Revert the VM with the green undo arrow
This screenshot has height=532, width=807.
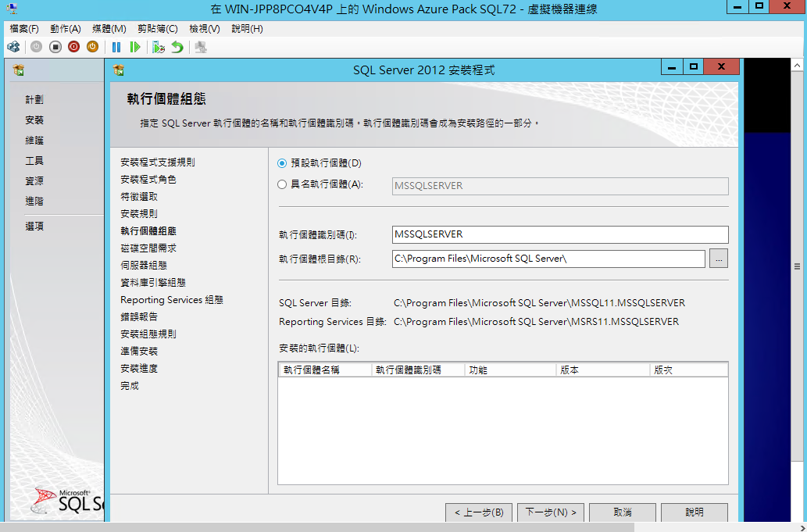point(177,48)
